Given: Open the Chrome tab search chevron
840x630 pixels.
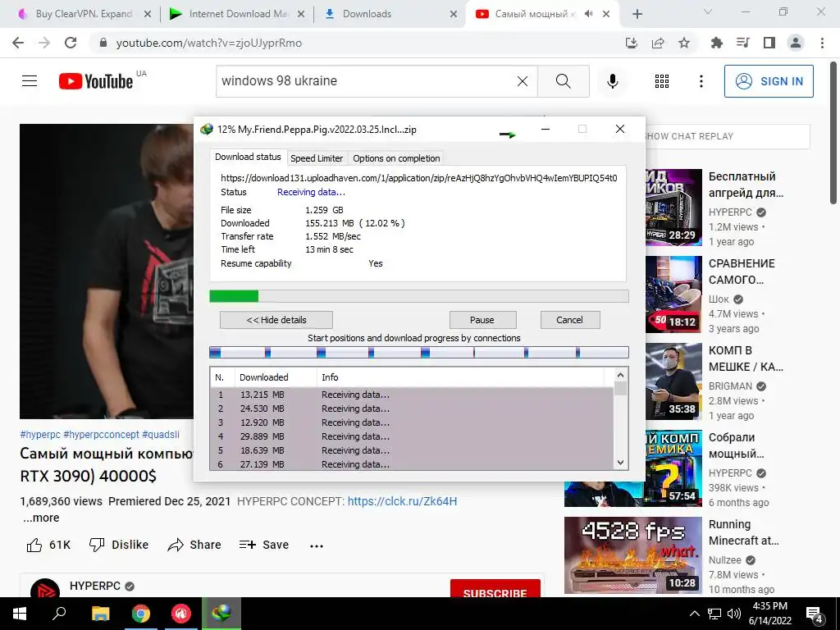Looking at the screenshot, I should point(708,11).
